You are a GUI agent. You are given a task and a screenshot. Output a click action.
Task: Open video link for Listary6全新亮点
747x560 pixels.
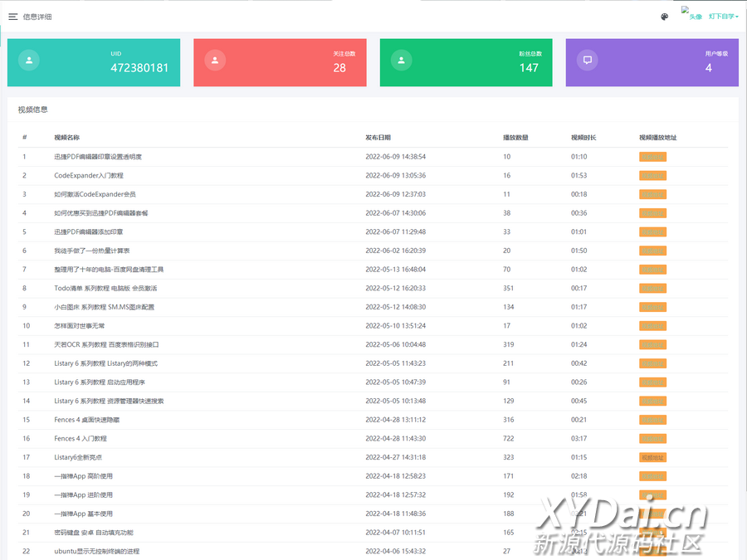point(652,457)
